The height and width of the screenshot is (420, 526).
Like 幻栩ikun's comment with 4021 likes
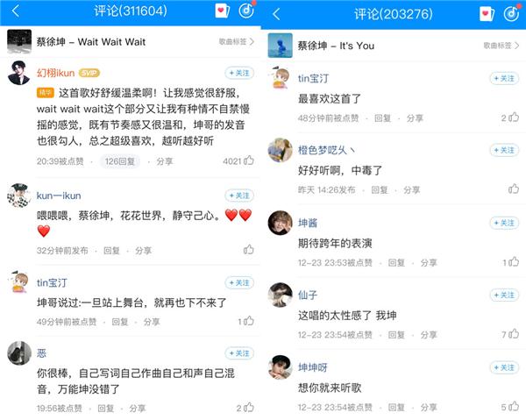(x=249, y=160)
